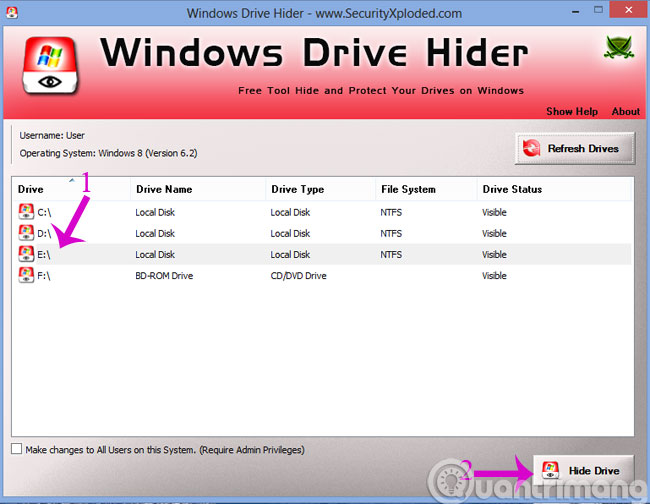The image size is (650, 504).
Task: Click the Username: User label
Action: click(52, 136)
